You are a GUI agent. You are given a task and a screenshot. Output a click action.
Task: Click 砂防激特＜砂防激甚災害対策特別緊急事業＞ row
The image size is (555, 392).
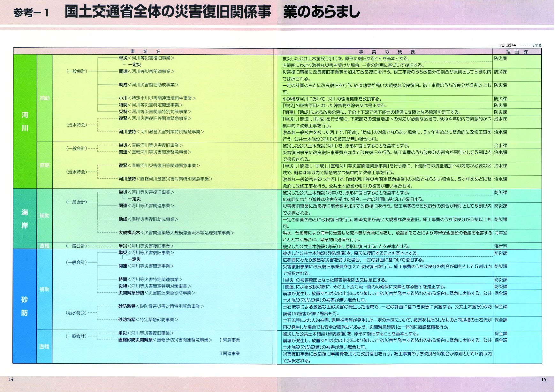click(x=161, y=306)
